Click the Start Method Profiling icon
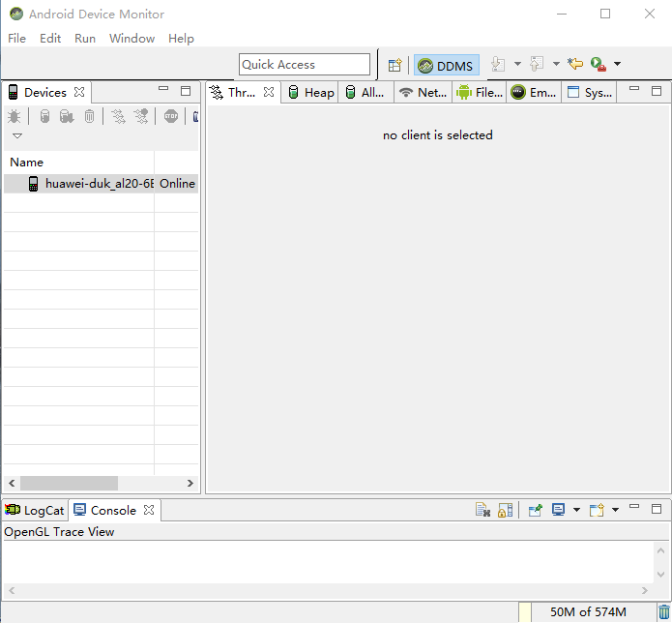The width and height of the screenshot is (672, 623). coord(141,116)
